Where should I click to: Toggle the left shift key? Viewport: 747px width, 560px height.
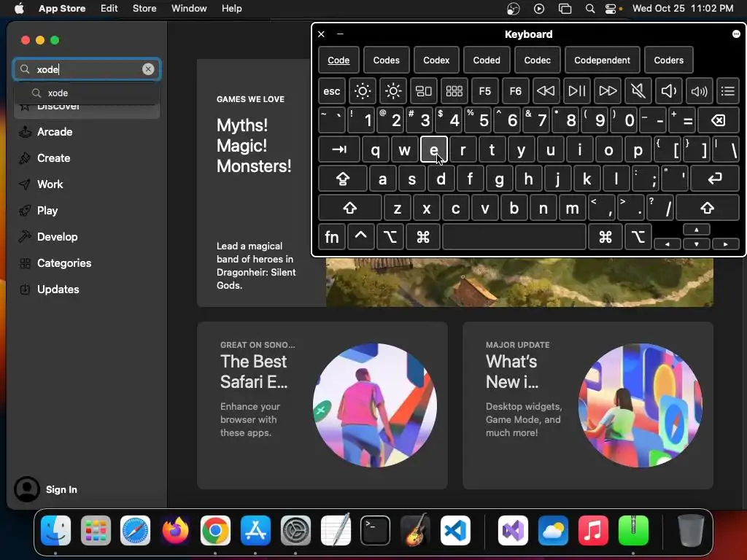click(349, 208)
